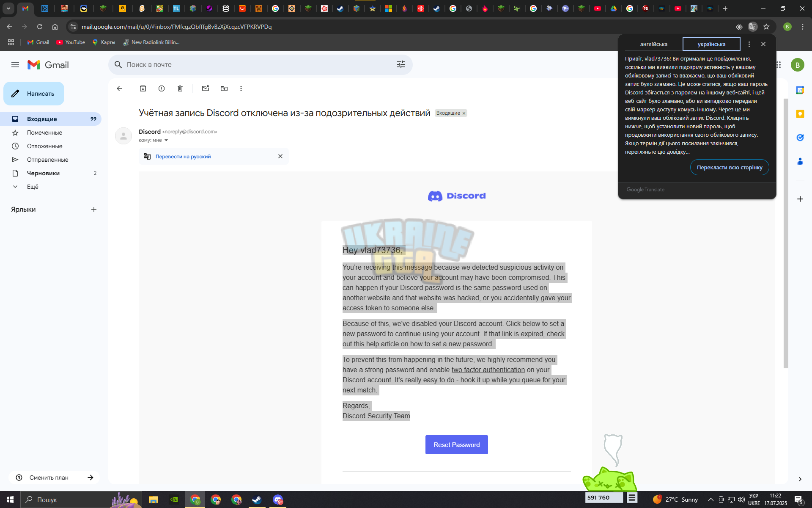Open the search filter options
812x508 pixels.
pyautogui.click(x=401, y=64)
